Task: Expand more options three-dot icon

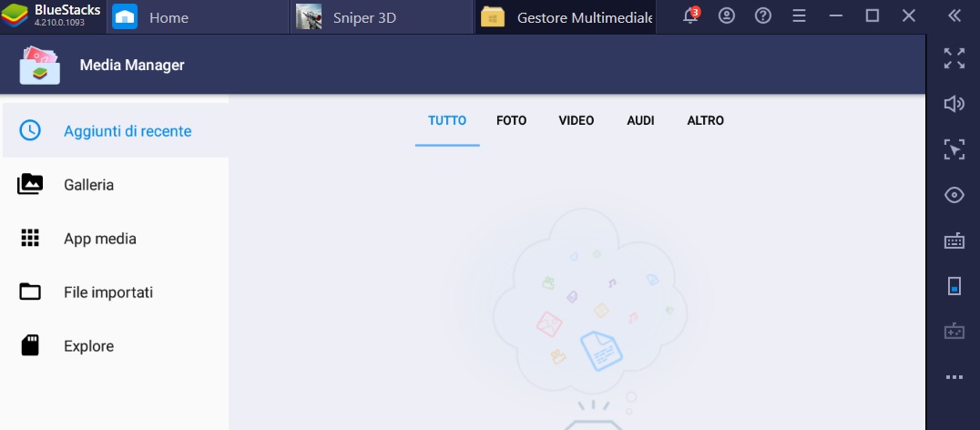Action: click(954, 377)
